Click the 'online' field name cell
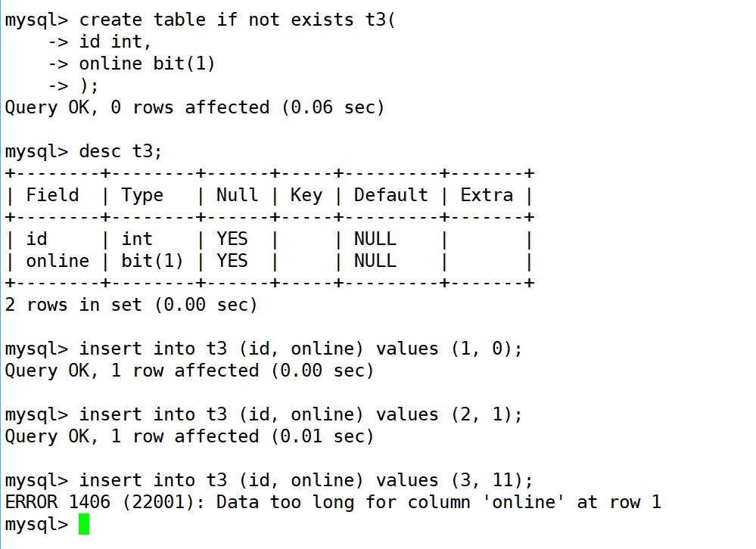The image size is (756, 549). (x=58, y=261)
